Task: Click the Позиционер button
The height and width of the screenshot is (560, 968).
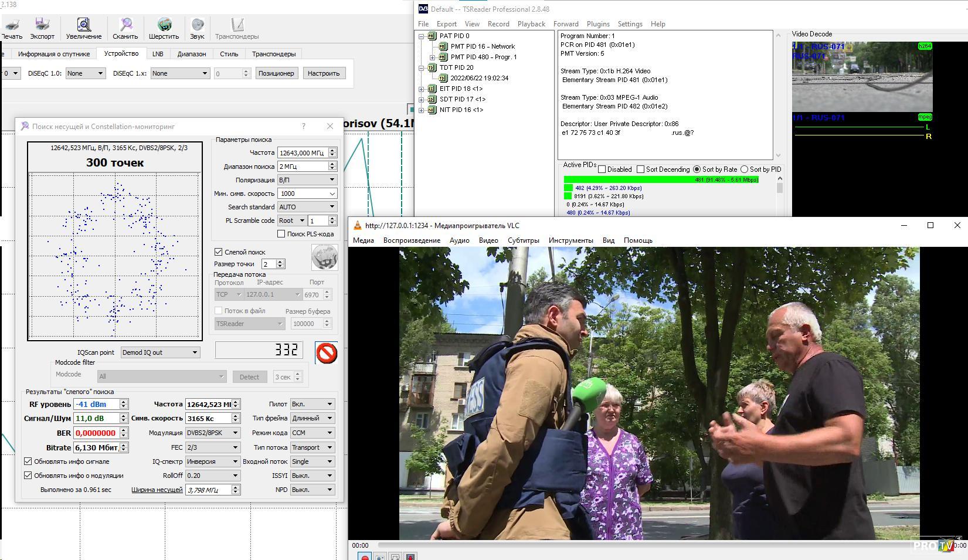Action: (x=276, y=73)
